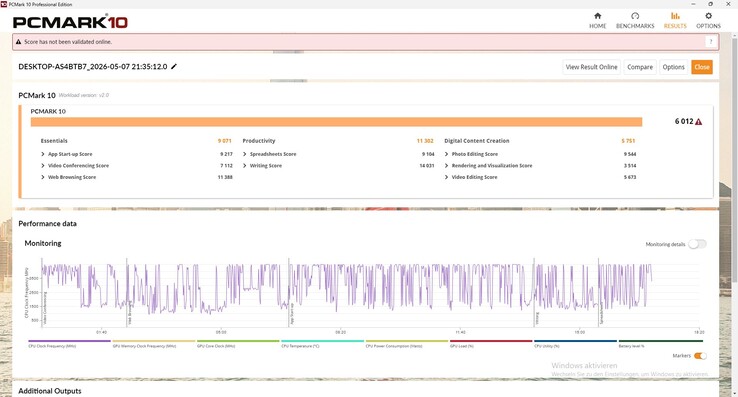Viewport: 738px width, 397px height.
Task: Click the Additional Outputs heading
Action: click(x=49, y=391)
